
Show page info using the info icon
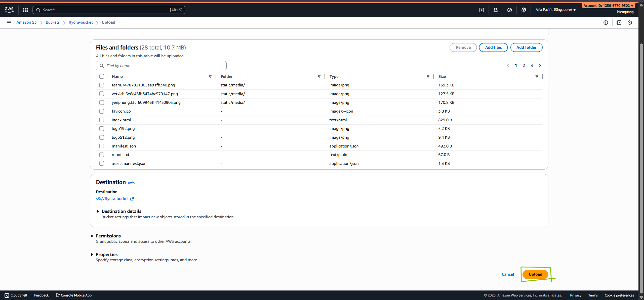click(606, 22)
